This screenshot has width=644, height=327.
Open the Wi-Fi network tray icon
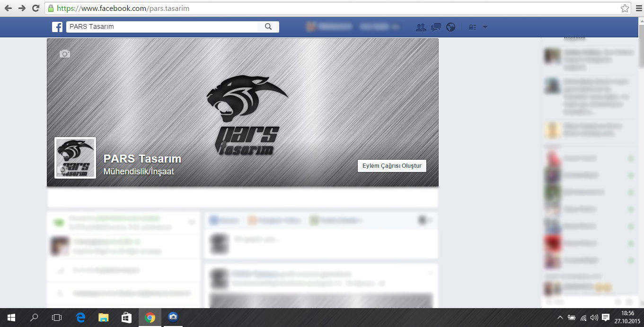click(583, 318)
